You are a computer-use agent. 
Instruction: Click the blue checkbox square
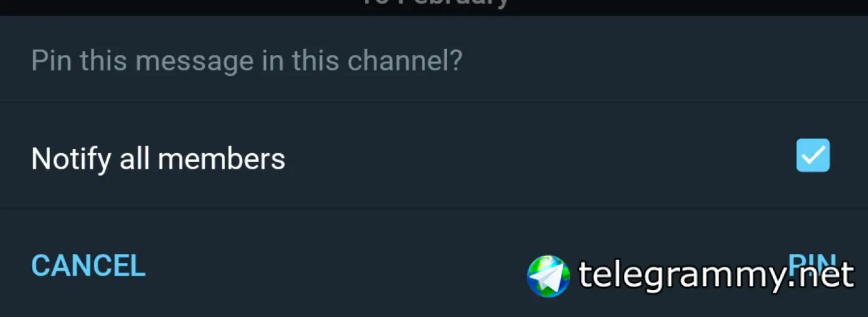tap(812, 156)
